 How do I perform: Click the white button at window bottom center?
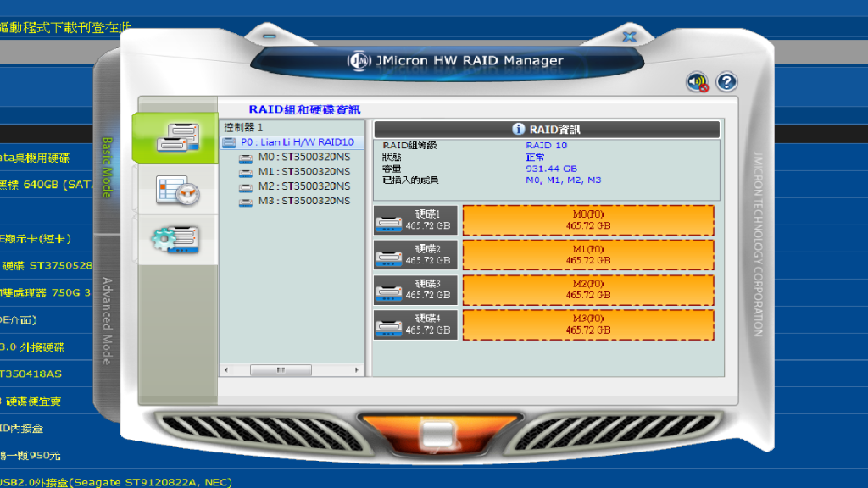pos(437,435)
